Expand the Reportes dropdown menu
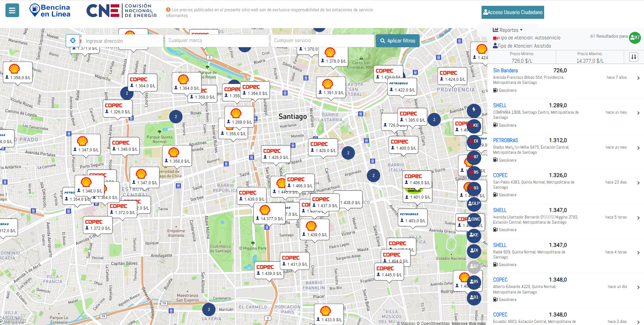The image size is (644, 325). pos(508,30)
